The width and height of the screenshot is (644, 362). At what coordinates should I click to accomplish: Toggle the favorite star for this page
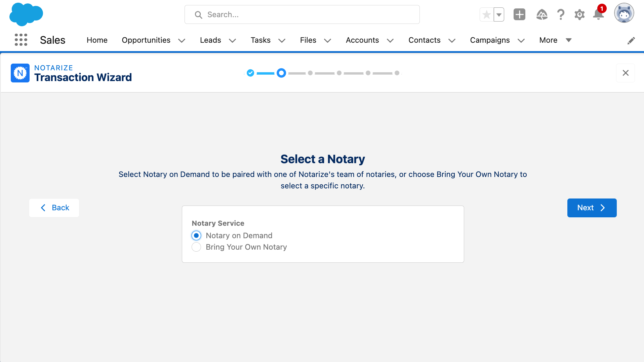point(486,14)
